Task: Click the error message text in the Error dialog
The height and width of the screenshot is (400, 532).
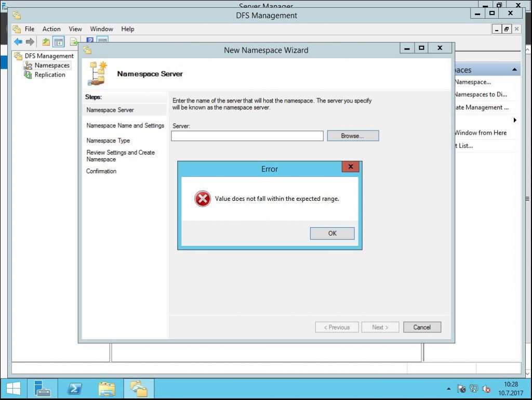Action: (x=277, y=199)
